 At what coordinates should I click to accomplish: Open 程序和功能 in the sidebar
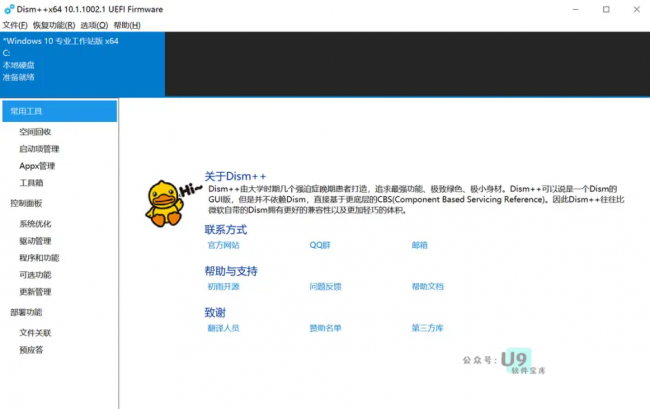(39, 258)
